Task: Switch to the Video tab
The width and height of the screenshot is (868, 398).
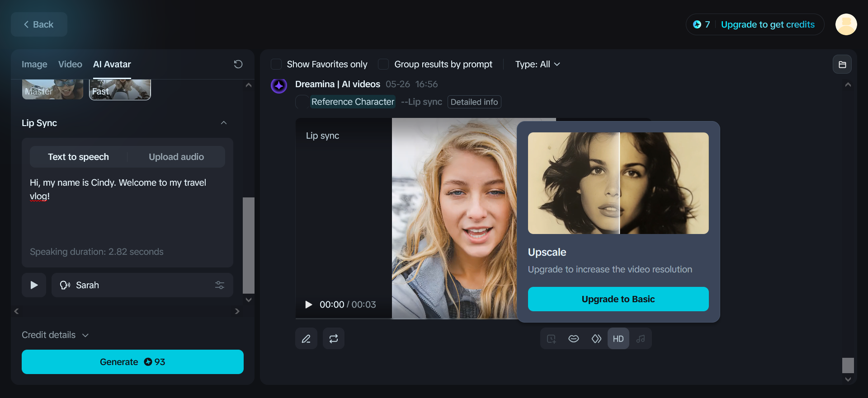Action: point(70,64)
